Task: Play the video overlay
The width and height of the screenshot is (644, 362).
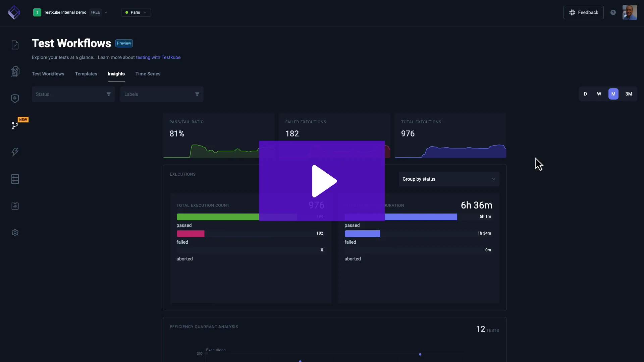Action: [322, 181]
